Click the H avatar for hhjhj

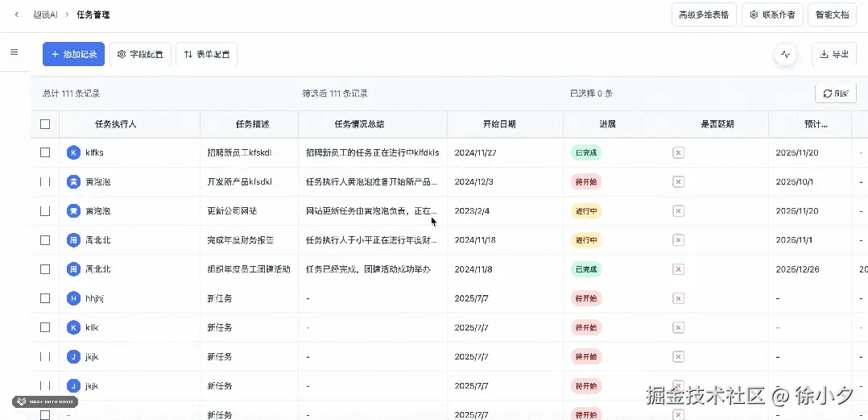pyautogui.click(x=73, y=298)
